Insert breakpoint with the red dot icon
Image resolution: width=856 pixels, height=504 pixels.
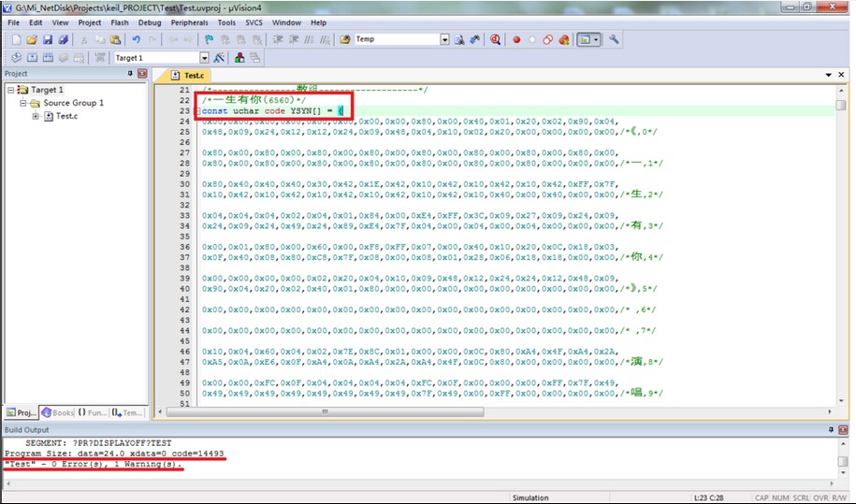click(x=515, y=40)
